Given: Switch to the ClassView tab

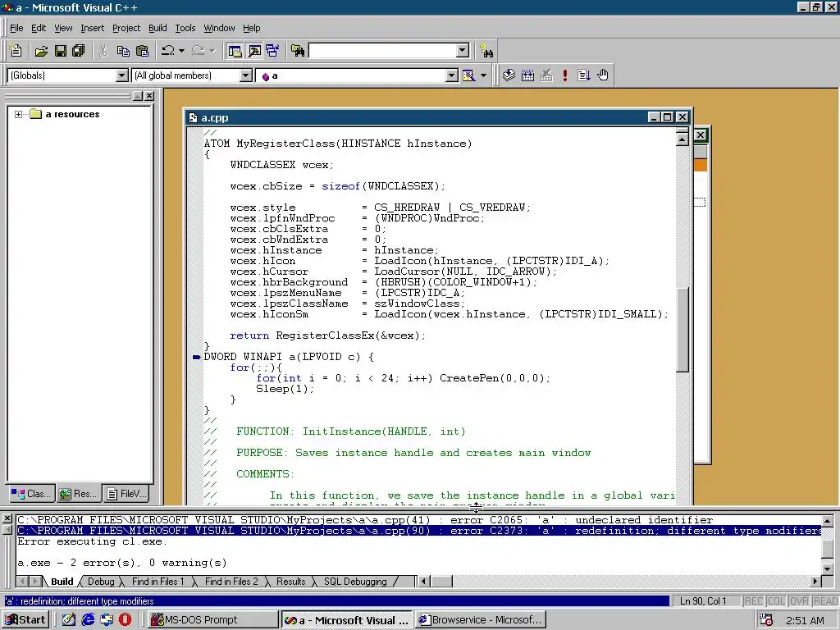Looking at the screenshot, I should pos(32,493).
